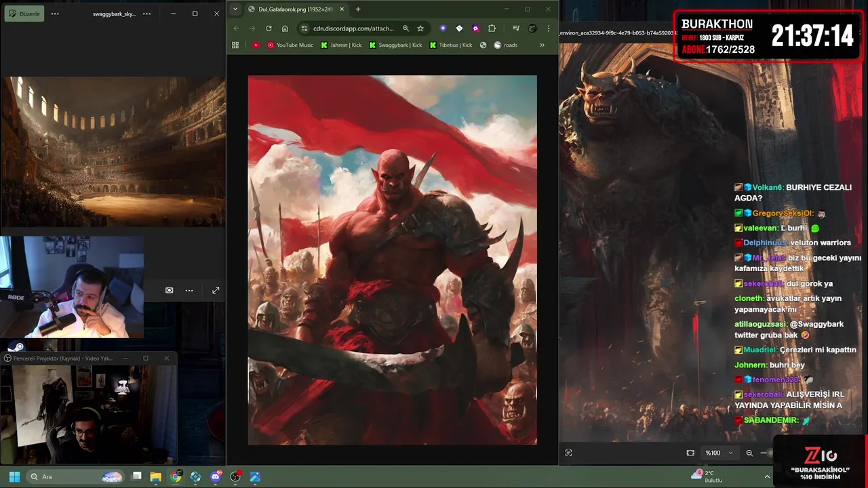This screenshot has height=488, width=868.
Task: Open the Chrome extensions puzzle menu
Action: tap(492, 28)
